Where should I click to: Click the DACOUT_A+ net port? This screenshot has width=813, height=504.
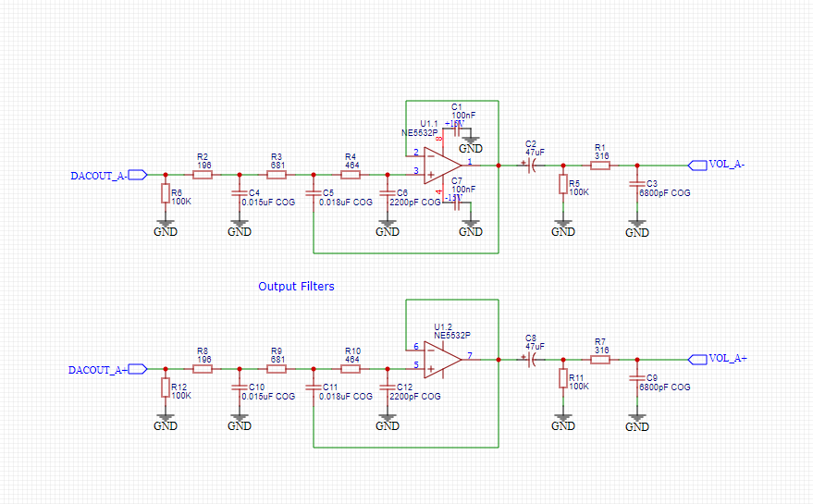(x=138, y=369)
